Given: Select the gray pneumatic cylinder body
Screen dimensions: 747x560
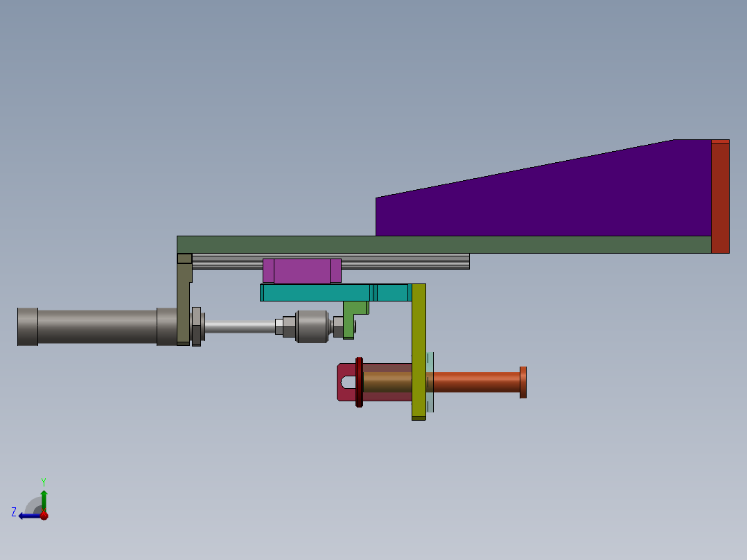Looking at the screenshot, I should click(97, 326).
